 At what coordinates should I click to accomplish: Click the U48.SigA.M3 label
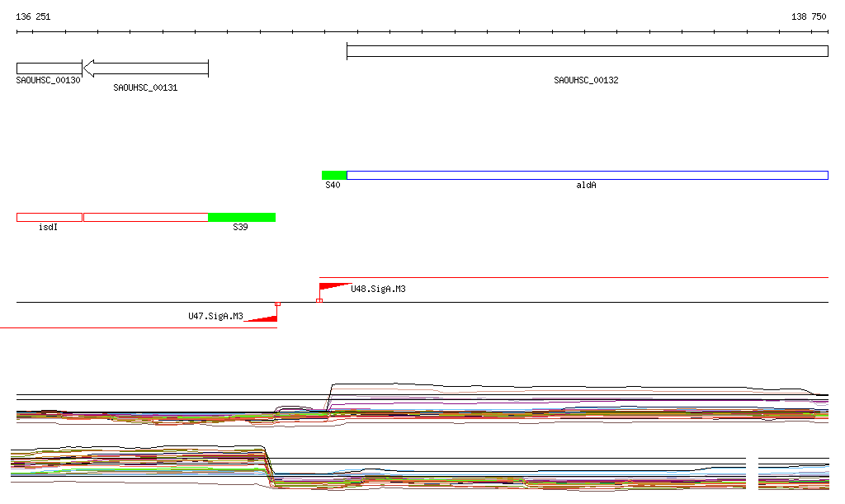point(378,290)
